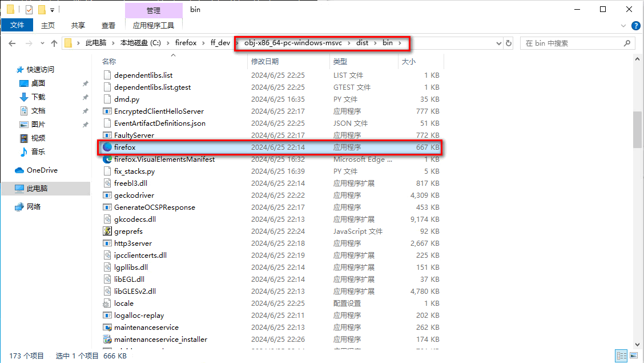The image size is (644, 363).
Task: Open 图片 in the navigation pane
Action: pyautogui.click(x=38, y=124)
